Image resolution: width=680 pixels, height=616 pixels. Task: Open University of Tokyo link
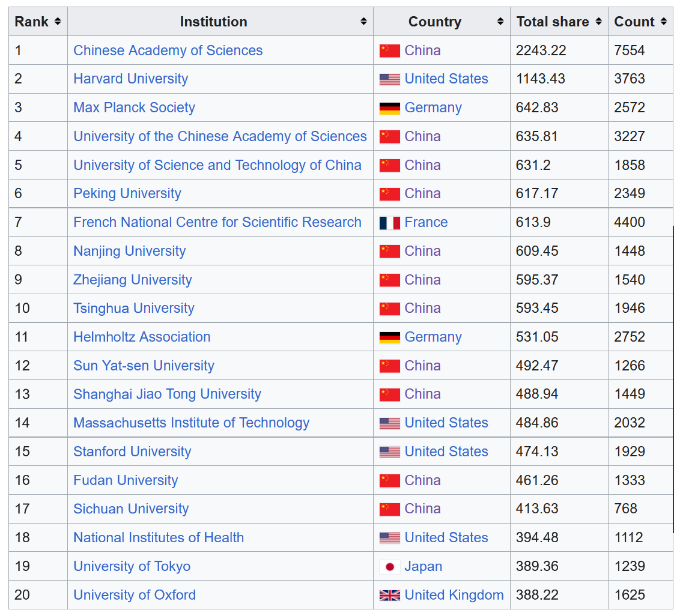[132, 566]
